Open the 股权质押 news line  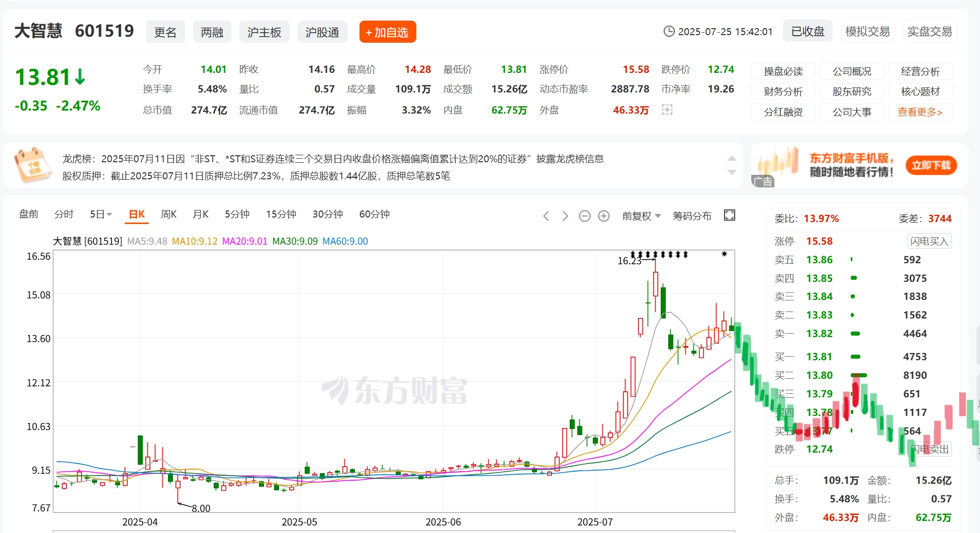(256, 176)
